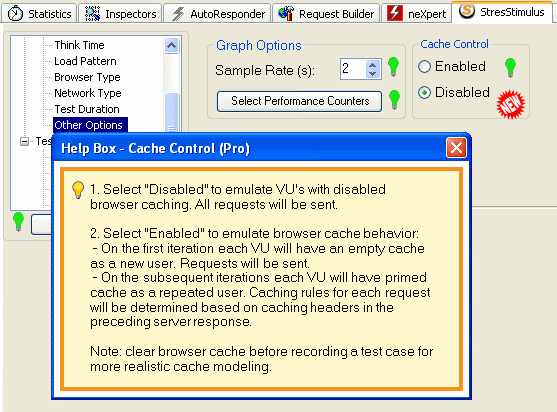Viewport: 557px width, 412px height.
Task: Select the Enabled cache radio button
Action: pos(424,66)
